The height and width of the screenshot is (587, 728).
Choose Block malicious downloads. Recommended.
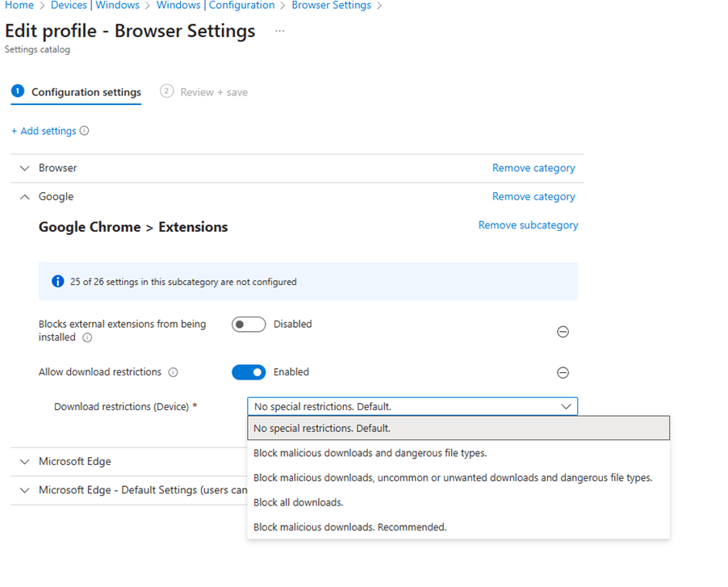point(349,527)
